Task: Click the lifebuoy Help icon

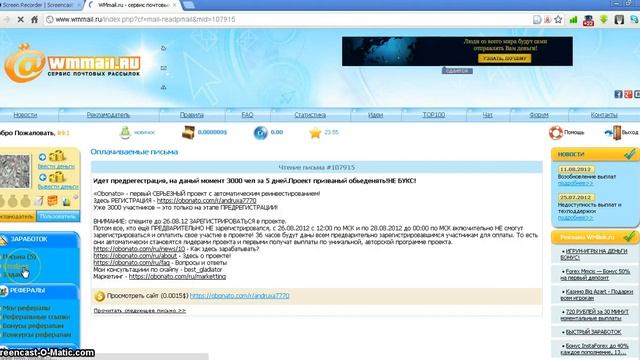Action: (x=555, y=133)
